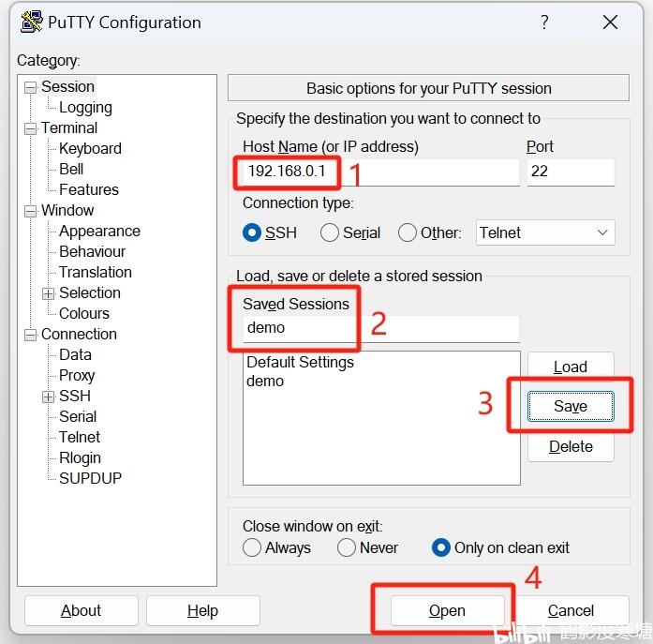Select the demo session in the list
The width and height of the screenshot is (653, 644).
click(265, 382)
